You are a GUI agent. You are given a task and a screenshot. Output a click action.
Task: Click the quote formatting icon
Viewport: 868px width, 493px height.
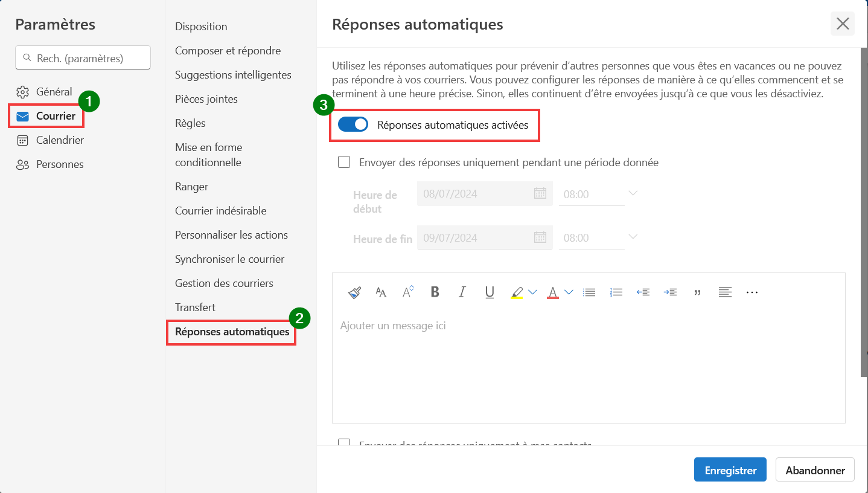[698, 292]
